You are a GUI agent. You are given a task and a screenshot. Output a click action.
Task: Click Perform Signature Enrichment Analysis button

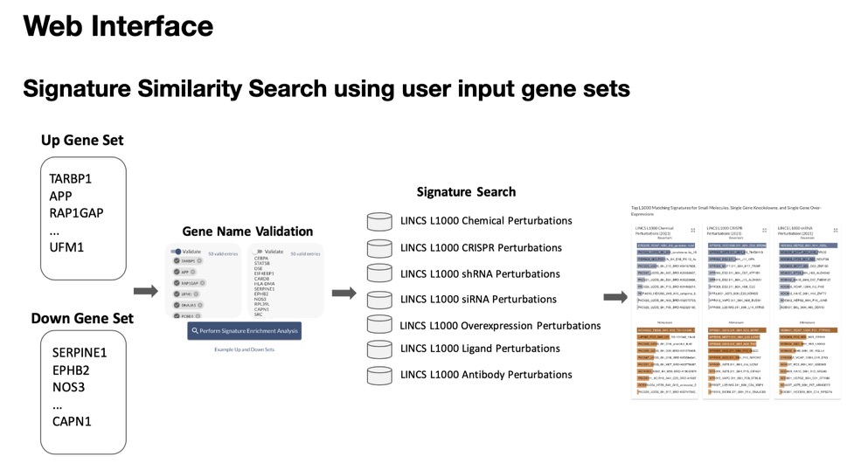coord(244,330)
